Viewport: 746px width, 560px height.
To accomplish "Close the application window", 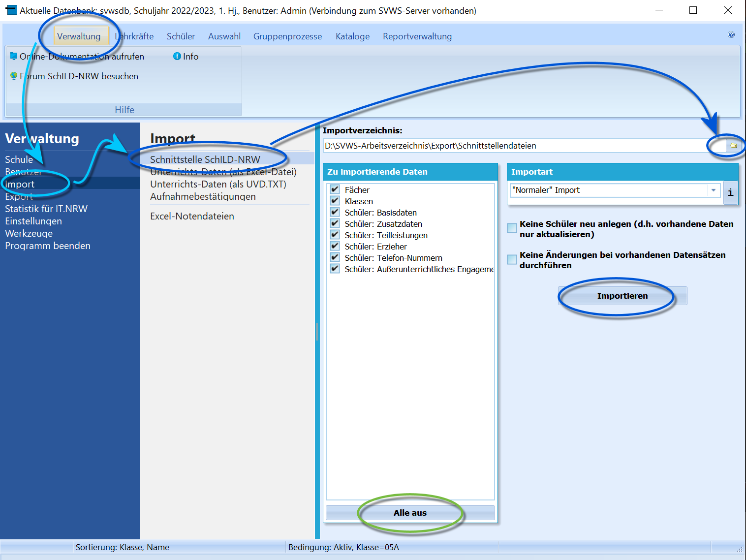I will [728, 10].
